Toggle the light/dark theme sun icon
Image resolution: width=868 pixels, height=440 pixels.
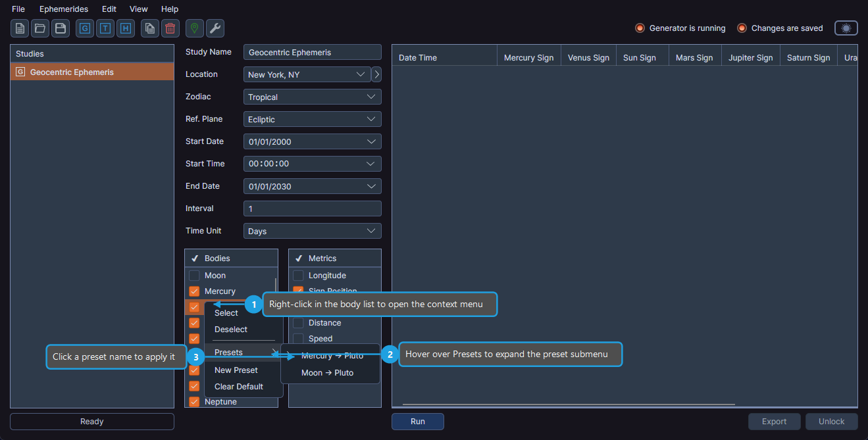[846, 28]
